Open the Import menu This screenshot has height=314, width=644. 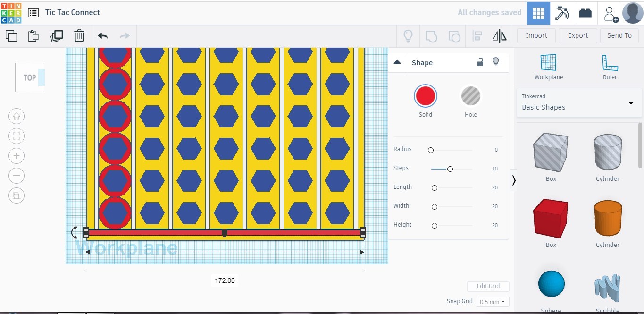[536, 35]
